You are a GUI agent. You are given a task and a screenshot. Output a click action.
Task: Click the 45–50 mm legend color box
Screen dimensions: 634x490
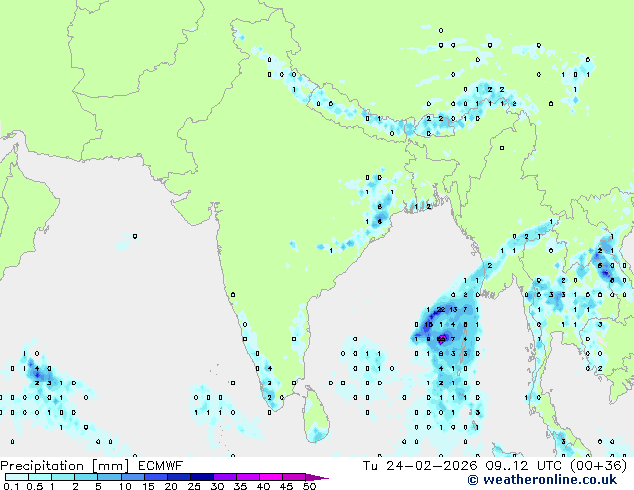pyautogui.click(x=294, y=477)
